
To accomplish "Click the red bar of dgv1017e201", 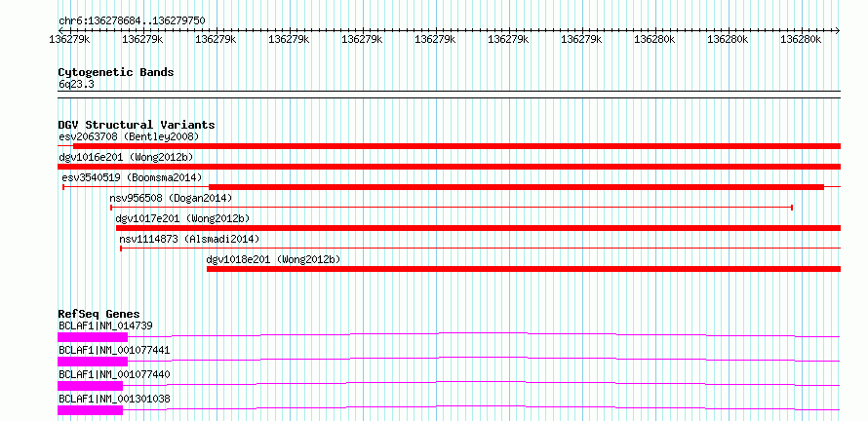I will point(478,228).
